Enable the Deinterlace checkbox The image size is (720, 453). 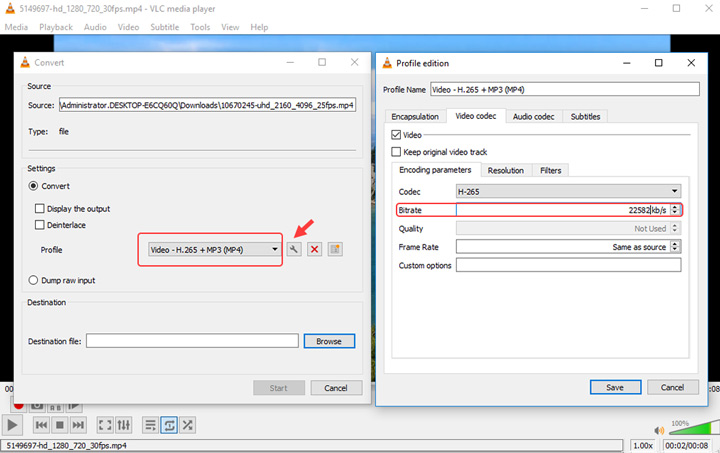click(x=39, y=225)
